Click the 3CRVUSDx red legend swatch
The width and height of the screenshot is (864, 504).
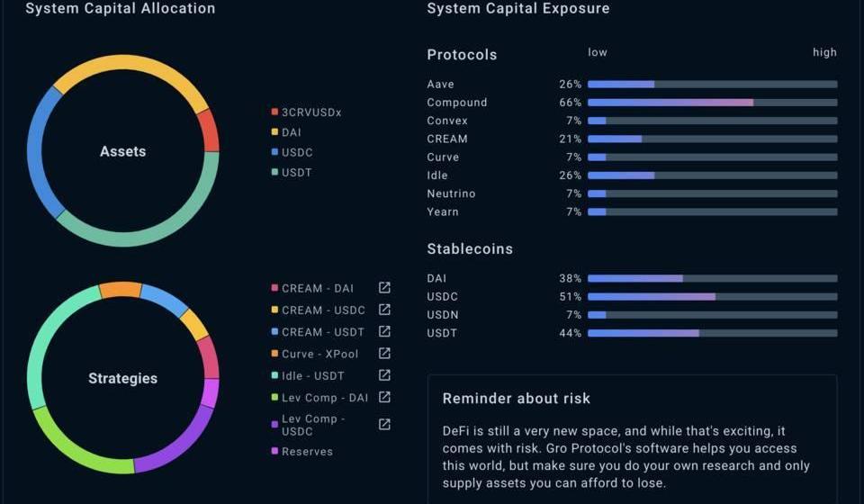point(274,112)
